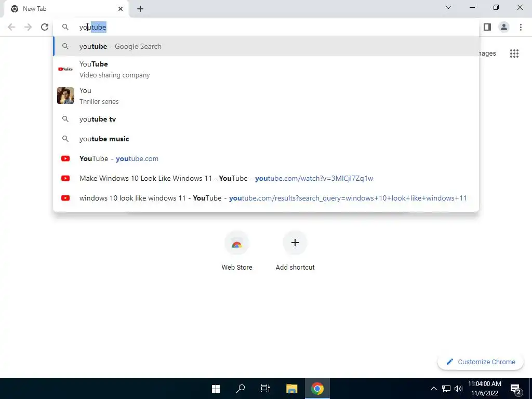Open Make Windows 10 Look Like Windows 11 video
The image size is (532, 399).
pyautogui.click(x=266, y=178)
